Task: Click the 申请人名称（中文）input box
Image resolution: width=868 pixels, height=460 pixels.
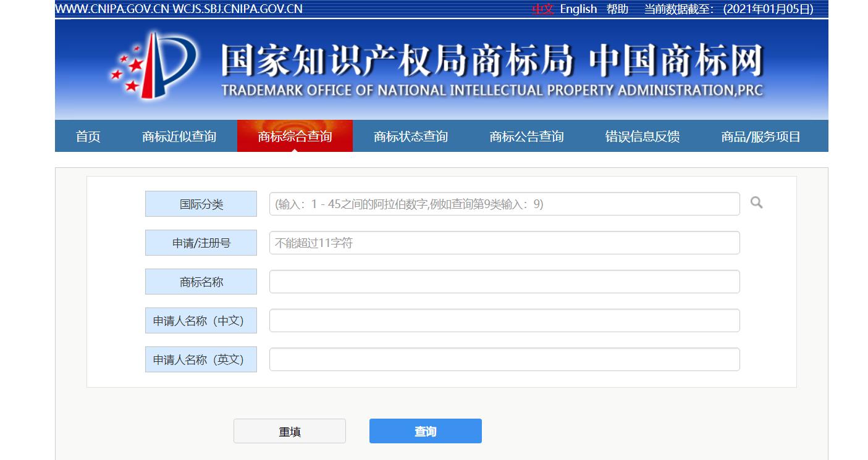Action: pyautogui.click(x=504, y=320)
